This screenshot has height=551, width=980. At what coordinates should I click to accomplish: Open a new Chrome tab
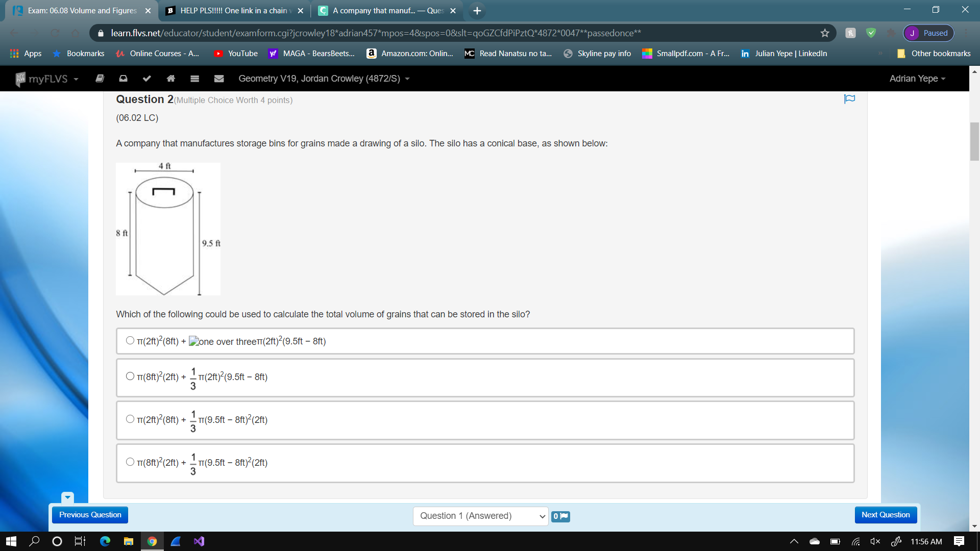pos(477,11)
